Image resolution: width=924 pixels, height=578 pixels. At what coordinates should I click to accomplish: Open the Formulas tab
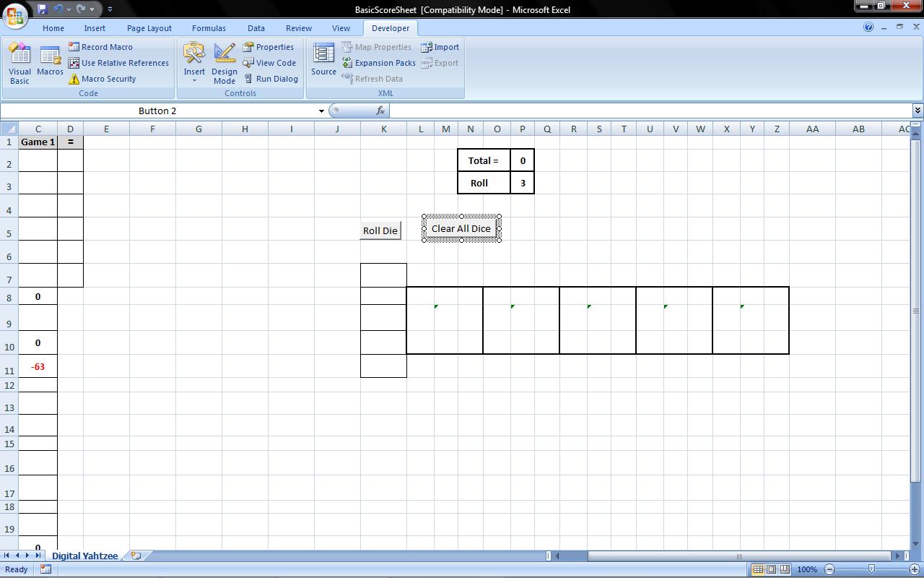pyautogui.click(x=209, y=28)
